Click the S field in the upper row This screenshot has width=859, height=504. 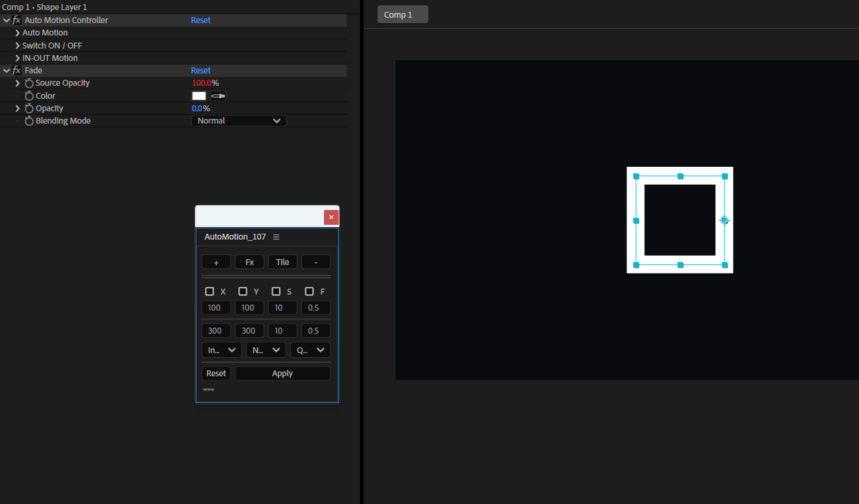tap(283, 308)
